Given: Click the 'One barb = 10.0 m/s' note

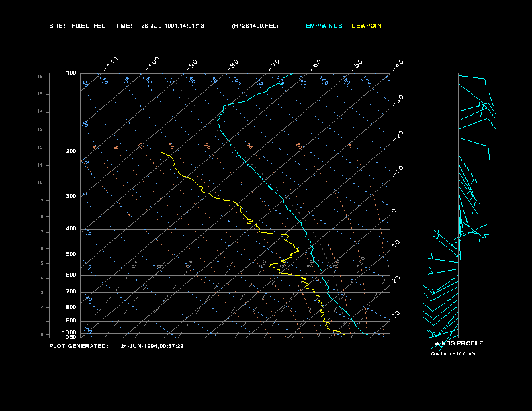Looking at the screenshot, I should pos(453,354).
